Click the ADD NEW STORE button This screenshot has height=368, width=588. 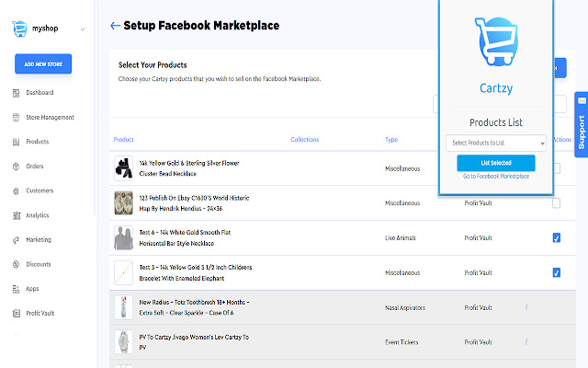point(43,63)
